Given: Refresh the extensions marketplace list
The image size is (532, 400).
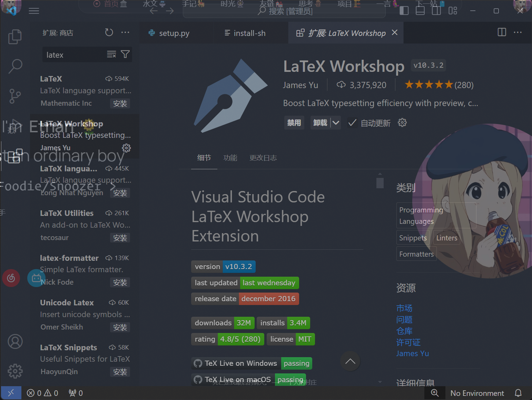Looking at the screenshot, I should [x=109, y=32].
